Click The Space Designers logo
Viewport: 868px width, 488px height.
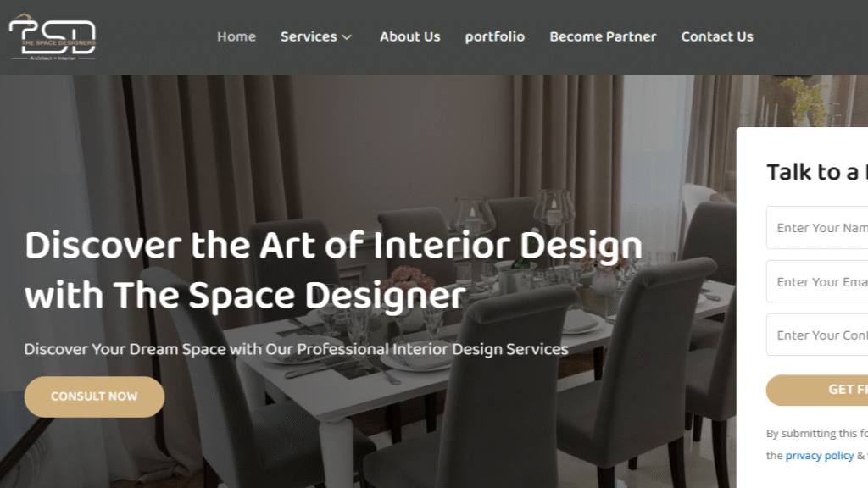tap(53, 37)
